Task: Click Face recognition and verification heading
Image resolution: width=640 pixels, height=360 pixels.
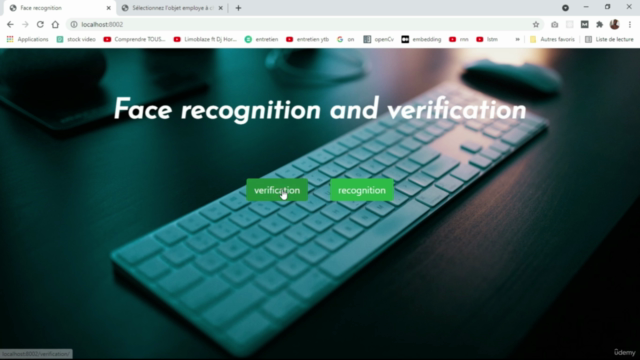Action: coord(320,109)
